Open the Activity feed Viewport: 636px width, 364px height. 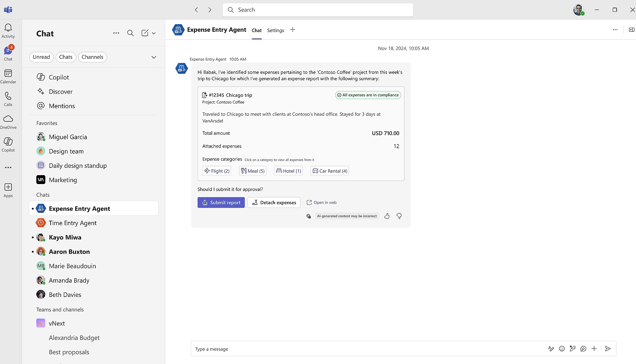[8, 30]
